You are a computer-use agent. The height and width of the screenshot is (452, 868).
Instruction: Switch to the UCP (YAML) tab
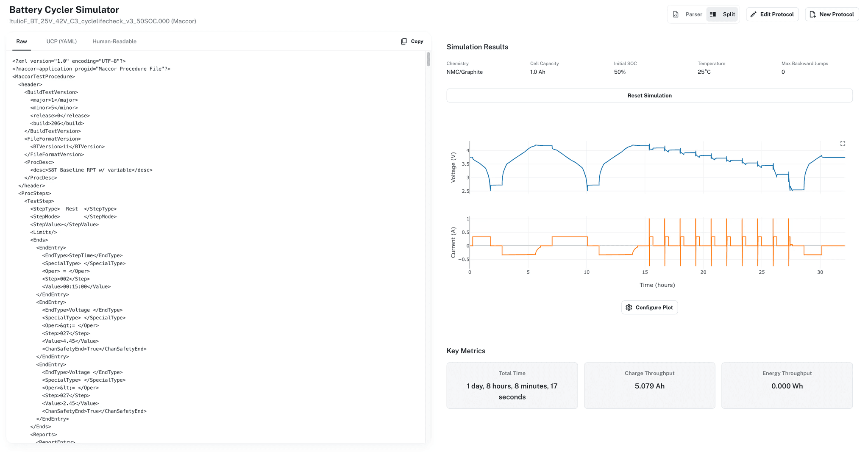pos(61,41)
